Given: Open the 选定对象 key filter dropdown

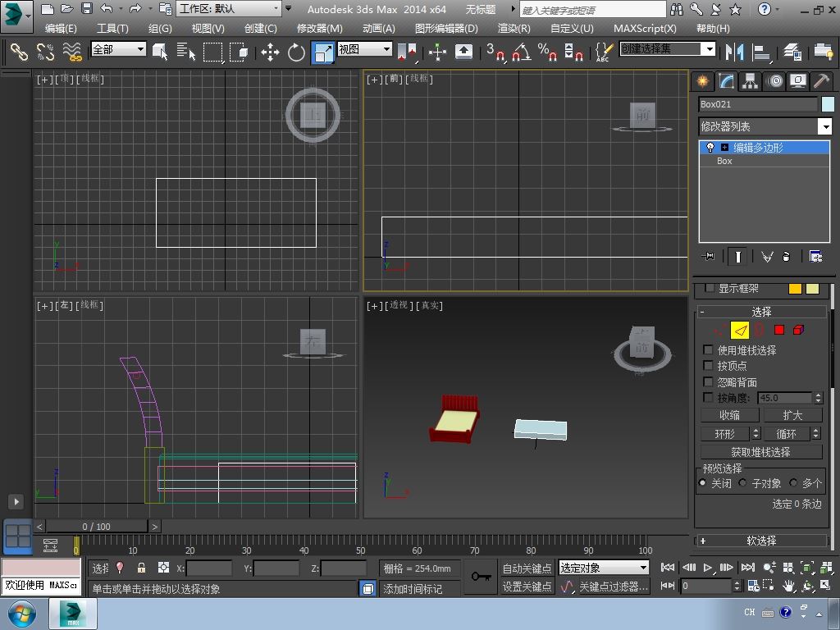Looking at the screenshot, I should 603,568.
